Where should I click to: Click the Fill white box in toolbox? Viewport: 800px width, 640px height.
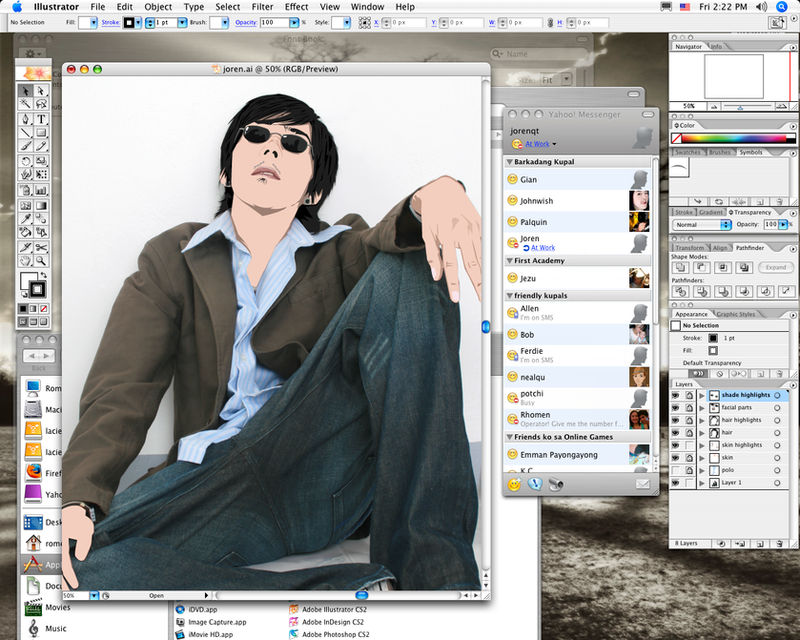(28, 280)
